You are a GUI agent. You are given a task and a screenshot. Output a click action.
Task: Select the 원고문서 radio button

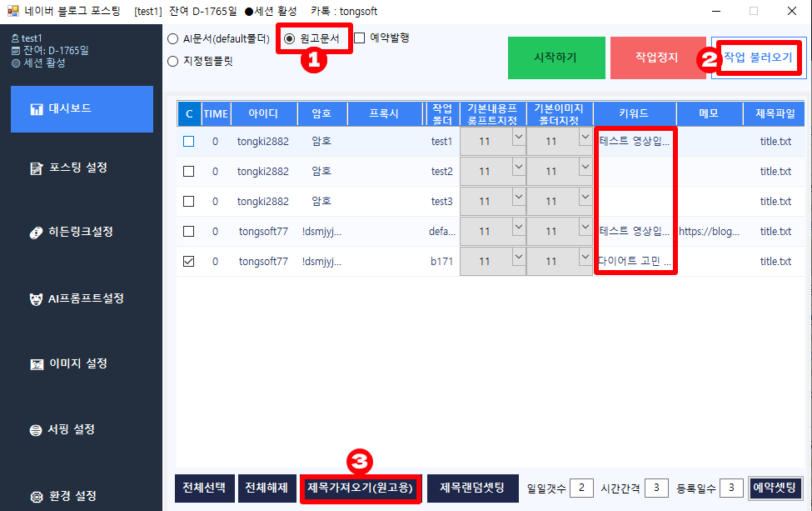(290, 39)
